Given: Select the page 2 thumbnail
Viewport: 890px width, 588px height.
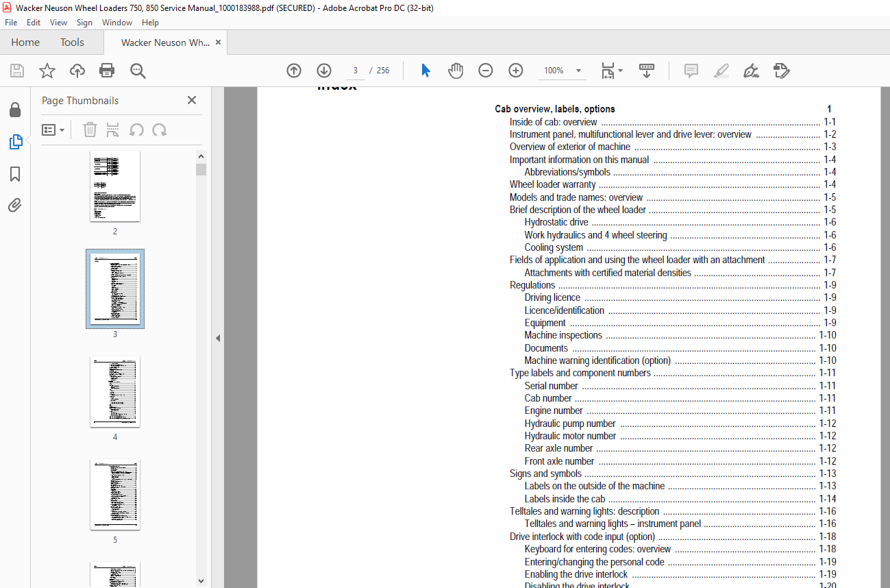Looking at the screenshot, I should [x=115, y=186].
